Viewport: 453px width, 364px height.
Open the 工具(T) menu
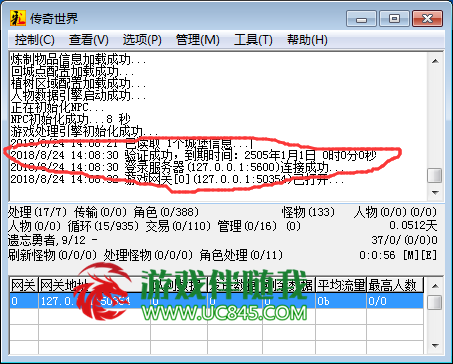click(x=253, y=40)
